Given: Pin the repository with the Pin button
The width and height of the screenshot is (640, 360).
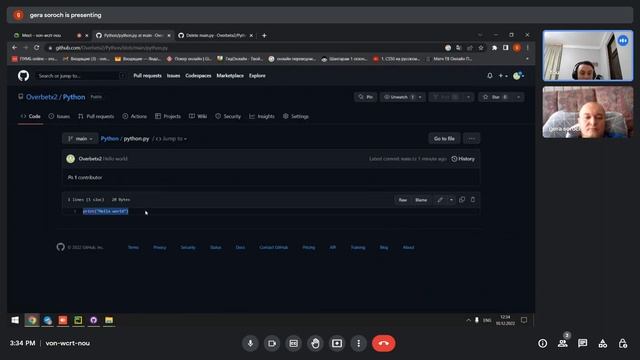Looking at the screenshot, I should click(x=365, y=97).
